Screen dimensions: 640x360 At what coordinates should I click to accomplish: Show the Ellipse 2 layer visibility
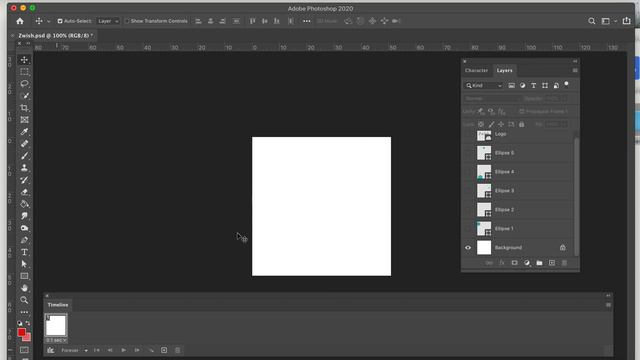[x=468, y=209]
